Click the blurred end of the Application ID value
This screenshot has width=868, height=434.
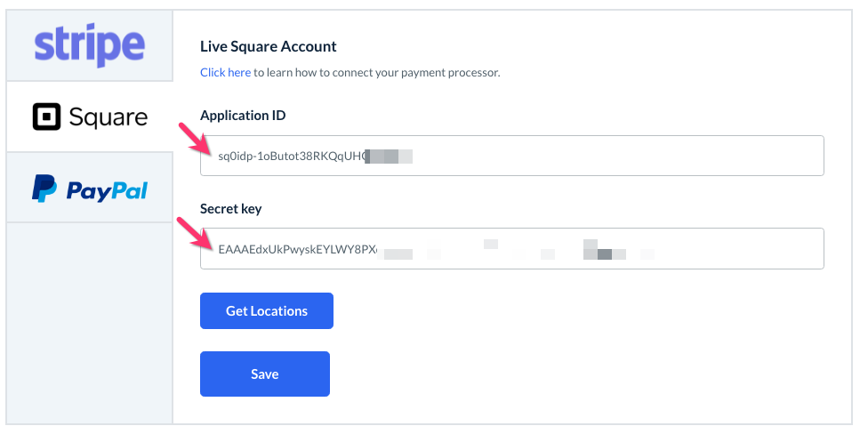click(x=390, y=157)
